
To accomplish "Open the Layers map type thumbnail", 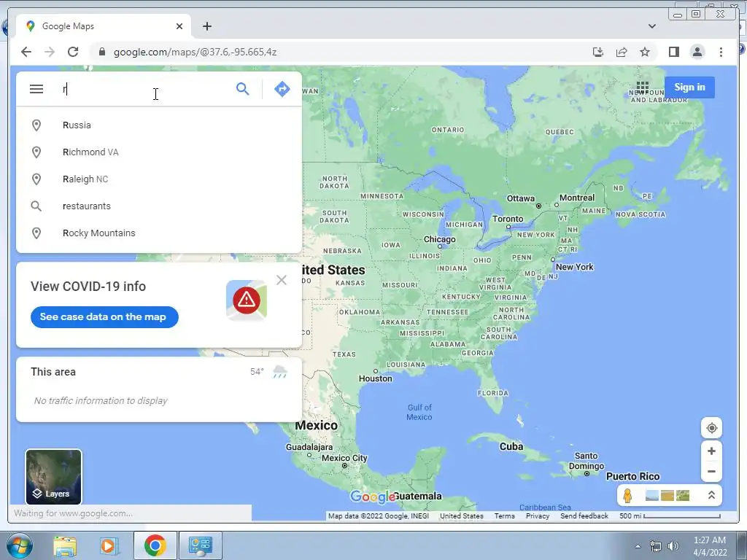I will pyautogui.click(x=53, y=477).
